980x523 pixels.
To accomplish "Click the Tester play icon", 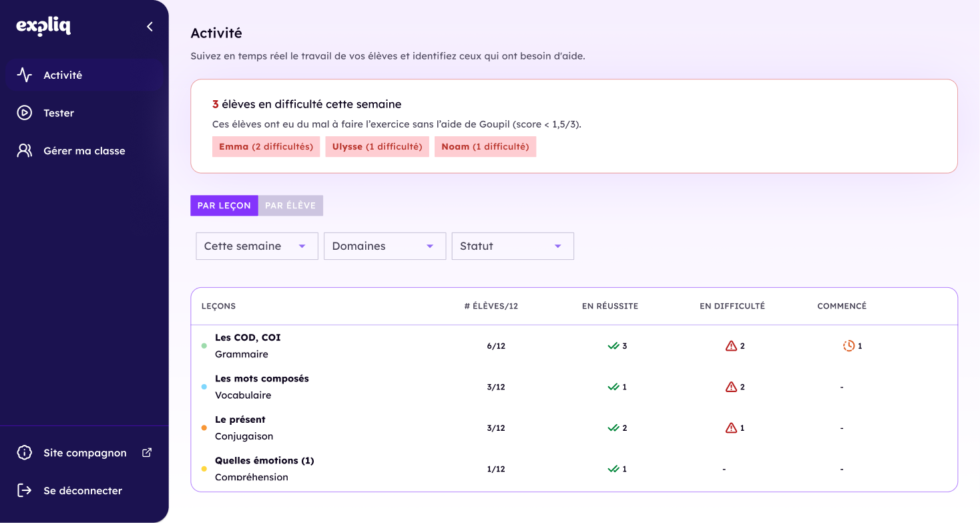I will coord(25,113).
